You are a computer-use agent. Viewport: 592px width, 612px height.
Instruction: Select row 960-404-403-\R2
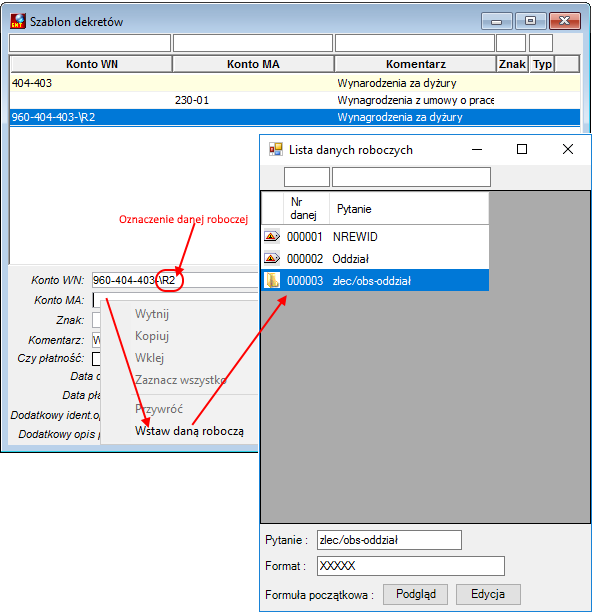[x=295, y=117]
